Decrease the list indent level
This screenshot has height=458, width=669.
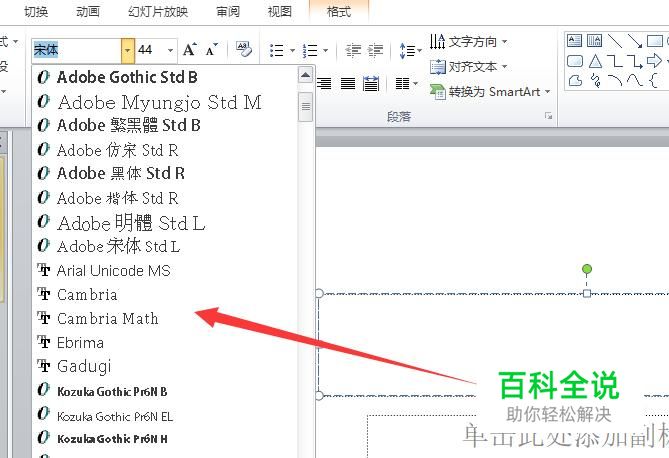(x=353, y=50)
